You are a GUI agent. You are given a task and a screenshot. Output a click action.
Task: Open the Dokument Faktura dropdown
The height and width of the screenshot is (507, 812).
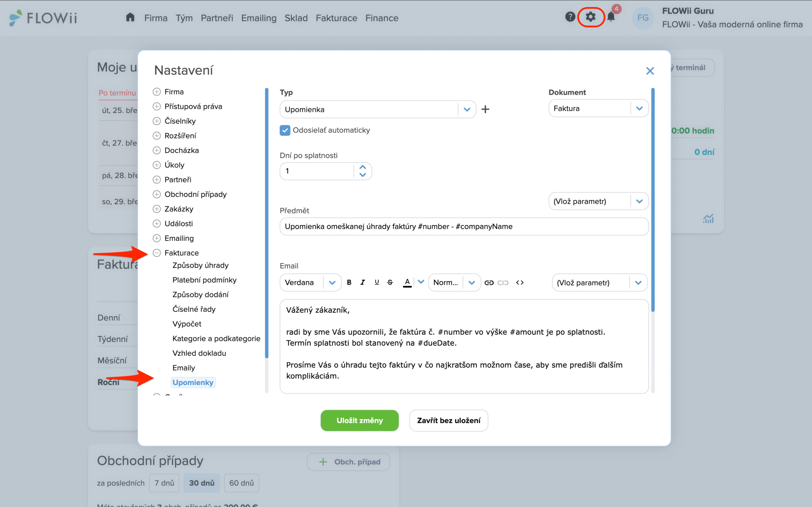click(x=639, y=108)
